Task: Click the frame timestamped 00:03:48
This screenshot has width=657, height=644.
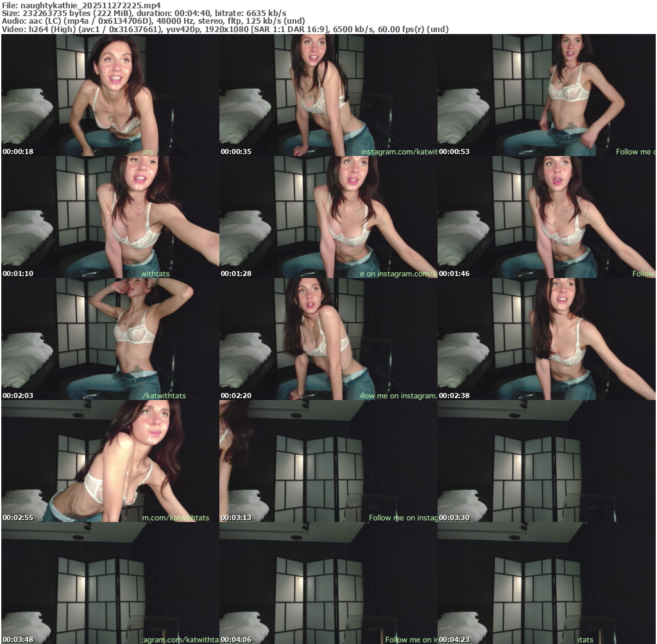Action: tap(110, 583)
